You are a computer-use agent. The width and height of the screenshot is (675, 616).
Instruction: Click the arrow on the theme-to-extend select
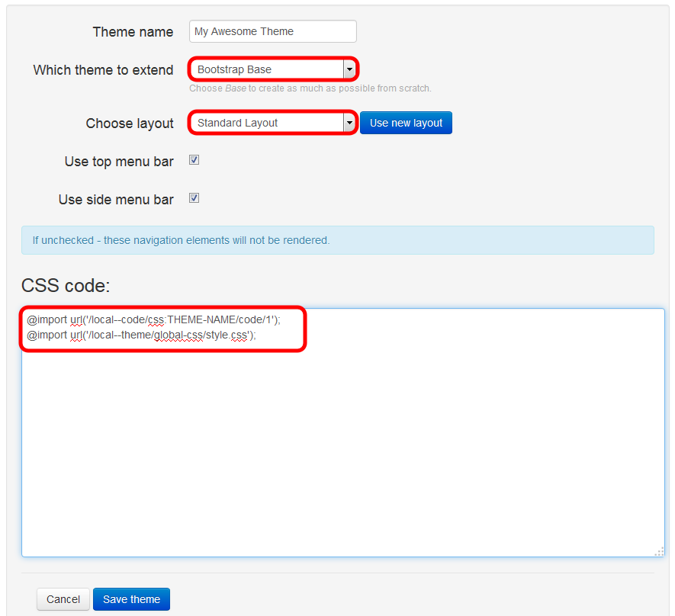tap(349, 69)
